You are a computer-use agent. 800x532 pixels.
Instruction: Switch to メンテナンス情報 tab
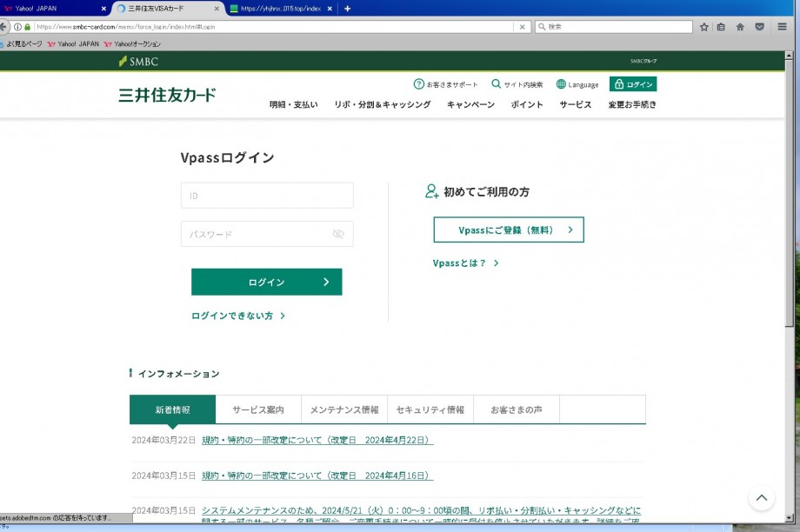coord(344,409)
